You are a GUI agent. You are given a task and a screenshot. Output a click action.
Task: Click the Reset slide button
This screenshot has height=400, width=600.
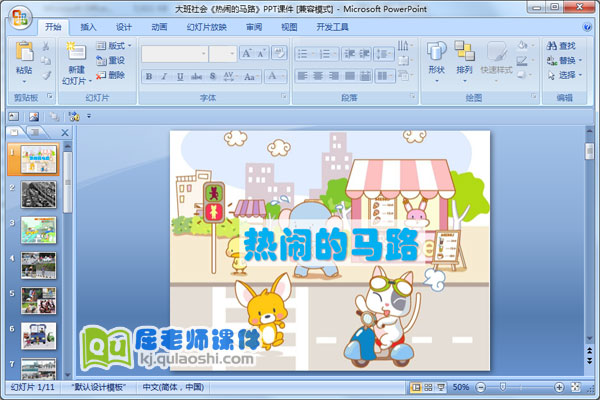point(110,60)
